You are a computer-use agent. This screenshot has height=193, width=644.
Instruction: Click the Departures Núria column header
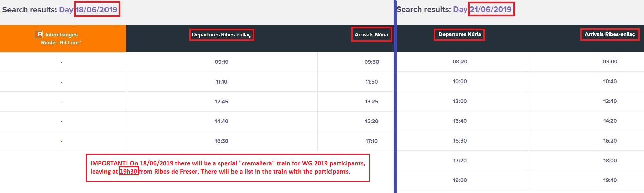pyautogui.click(x=460, y=34)
